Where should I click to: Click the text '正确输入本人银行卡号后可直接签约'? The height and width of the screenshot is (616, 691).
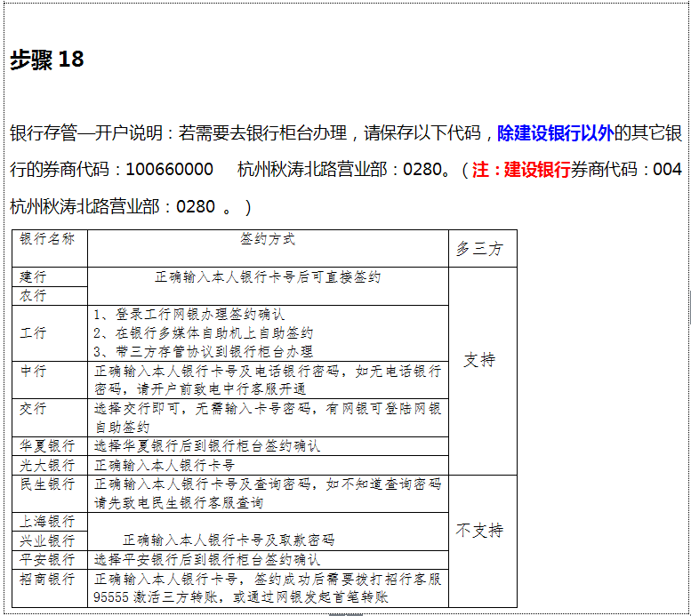pyautogui.click(x=268, y=276)
